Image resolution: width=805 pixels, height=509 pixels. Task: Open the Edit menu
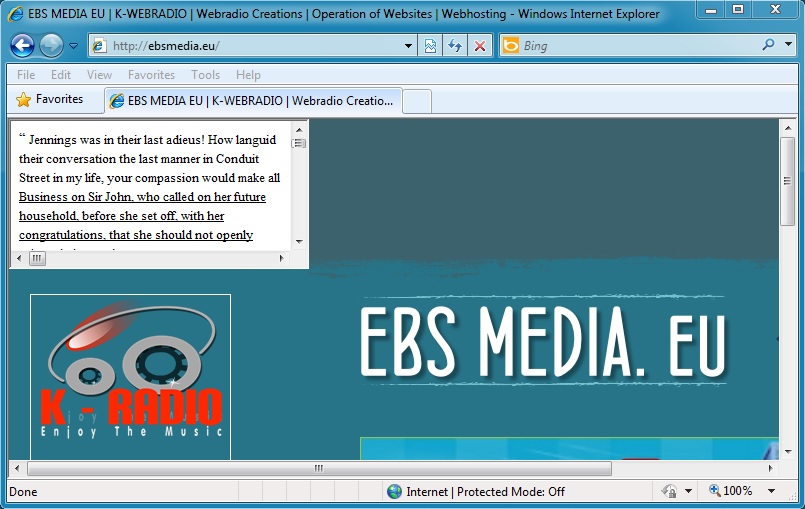click(x=61, y=75)
